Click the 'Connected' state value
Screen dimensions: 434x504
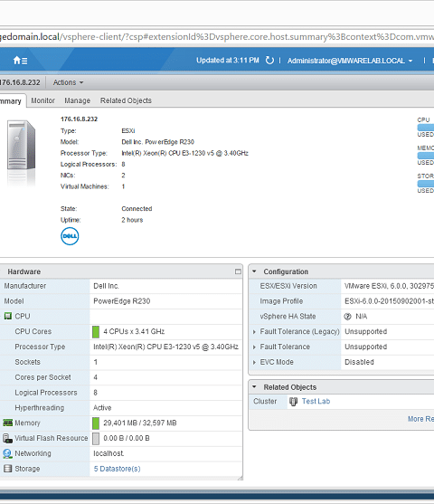click(x=137, y=209)
